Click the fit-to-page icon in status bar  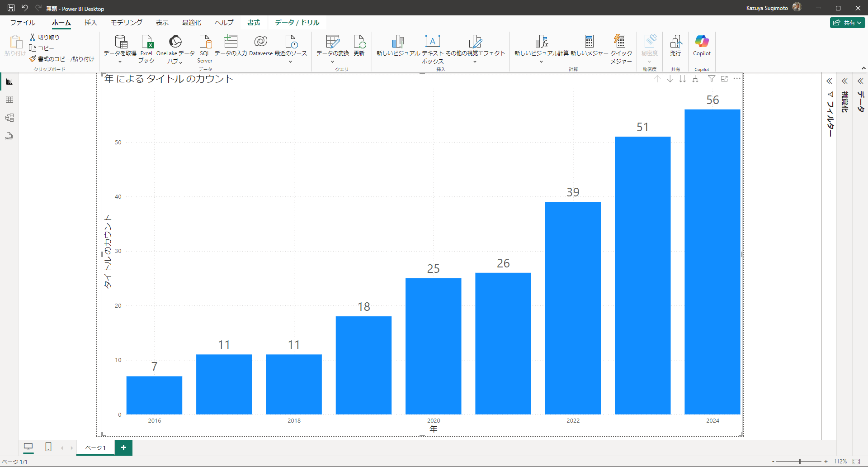point(856,462)
